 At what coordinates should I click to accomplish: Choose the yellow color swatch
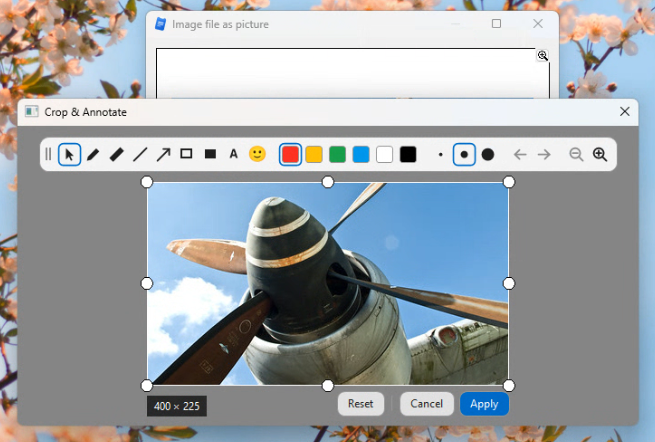pos(314,155)
